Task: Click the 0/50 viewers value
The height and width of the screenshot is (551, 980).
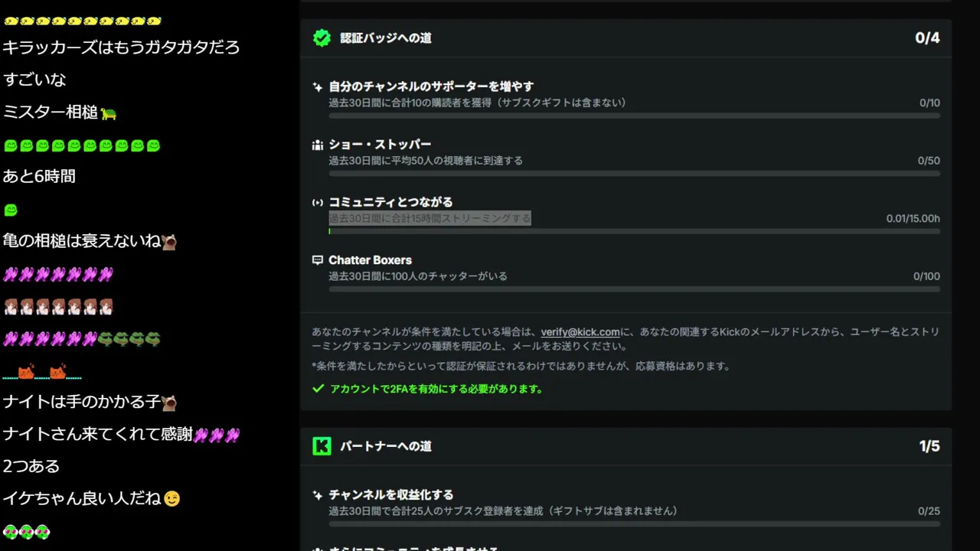Action: (929, 161)
